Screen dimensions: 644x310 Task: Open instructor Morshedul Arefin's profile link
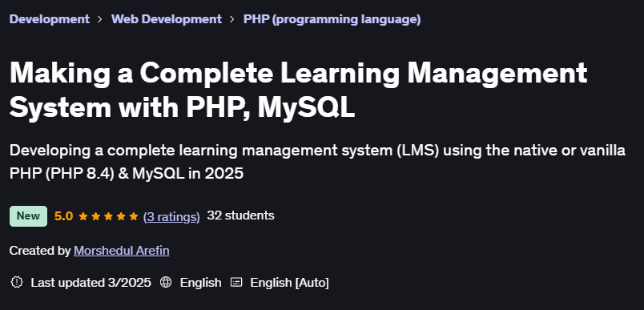122,251
